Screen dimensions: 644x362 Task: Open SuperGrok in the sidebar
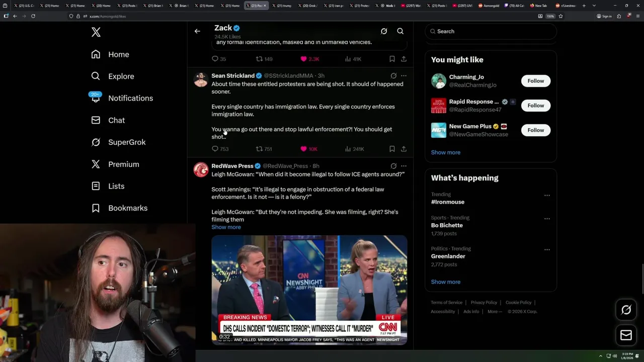[119, 142]
